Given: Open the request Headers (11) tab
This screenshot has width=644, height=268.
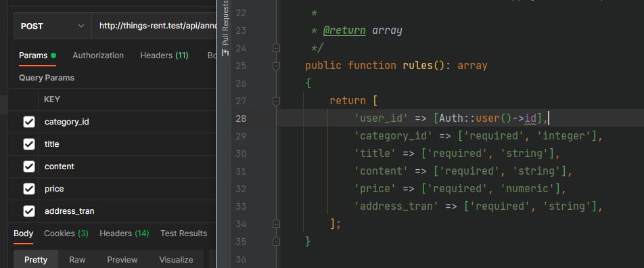Looking at the screenshot, I should pyautogui.click(x=164, y=55).
